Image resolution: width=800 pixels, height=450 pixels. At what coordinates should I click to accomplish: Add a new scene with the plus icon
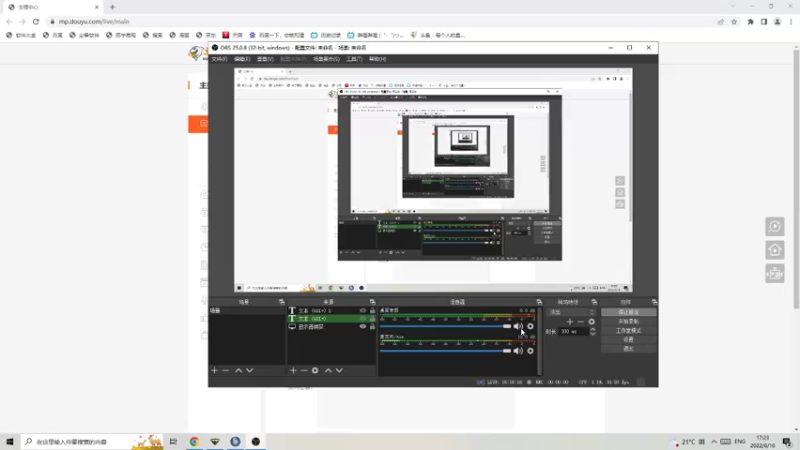pyautogui.click(x=214, y=370)
